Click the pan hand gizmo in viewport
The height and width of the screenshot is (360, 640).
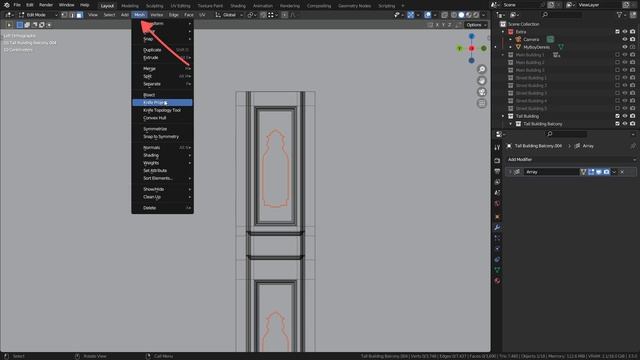coord(482,80)
